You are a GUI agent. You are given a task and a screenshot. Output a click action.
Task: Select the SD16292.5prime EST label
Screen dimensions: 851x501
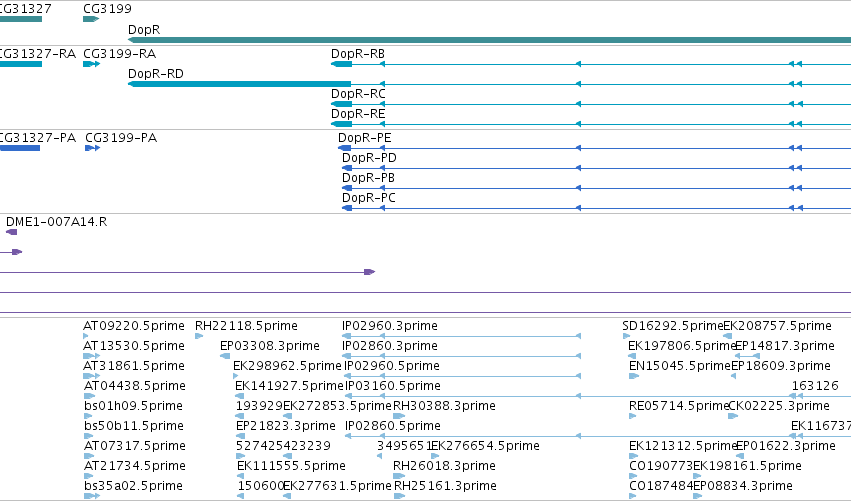click(672, 326)
